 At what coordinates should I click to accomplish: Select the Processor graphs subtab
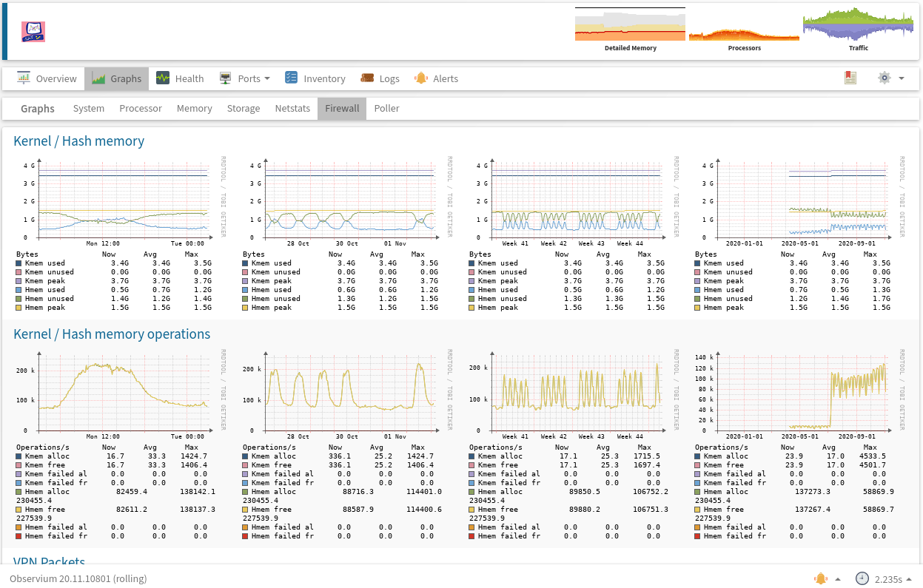coord(141,108)
